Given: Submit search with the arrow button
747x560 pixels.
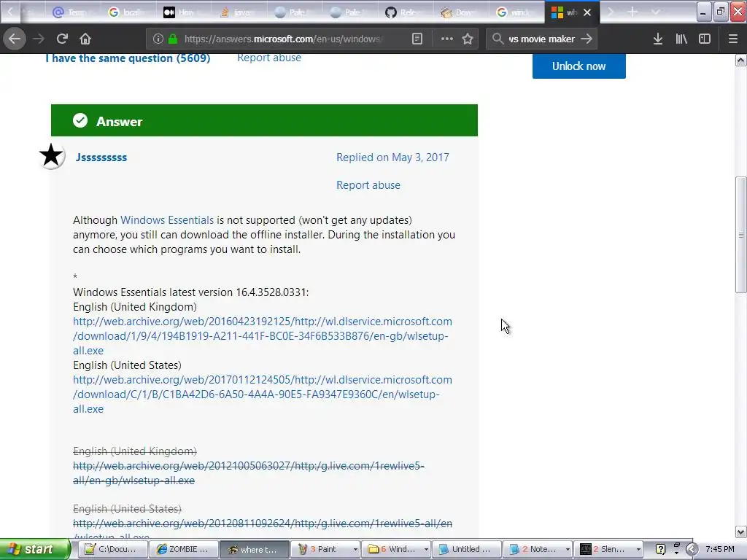Looking at the screenshot, I should [587, 39].
